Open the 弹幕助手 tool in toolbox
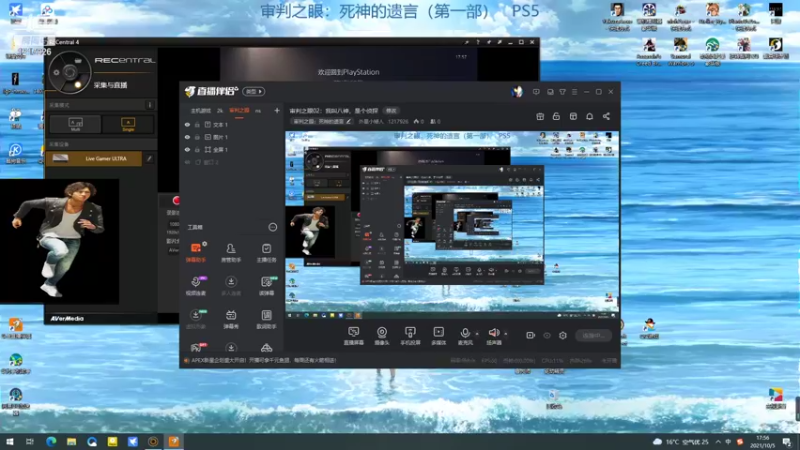This screenshot has width=800, height=450. (x=195, y=253)
